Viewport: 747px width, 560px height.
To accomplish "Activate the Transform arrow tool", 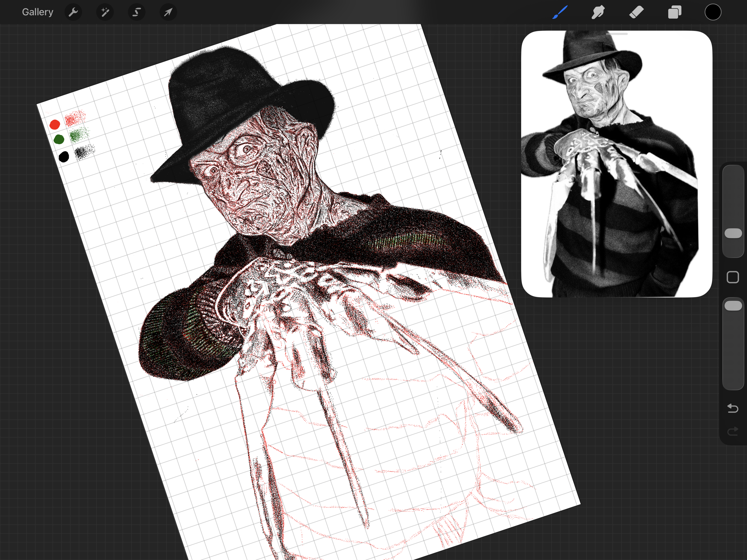I will (168, 12).
